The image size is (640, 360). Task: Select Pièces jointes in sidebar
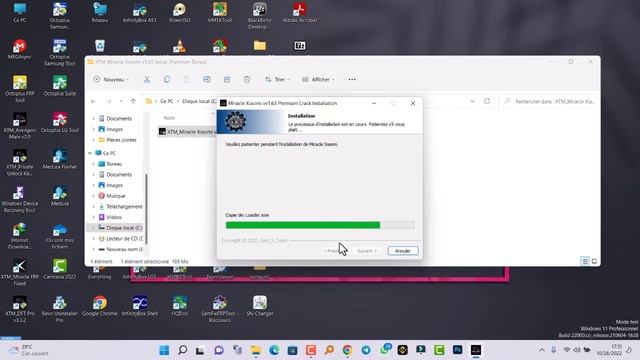click(121, 140)
